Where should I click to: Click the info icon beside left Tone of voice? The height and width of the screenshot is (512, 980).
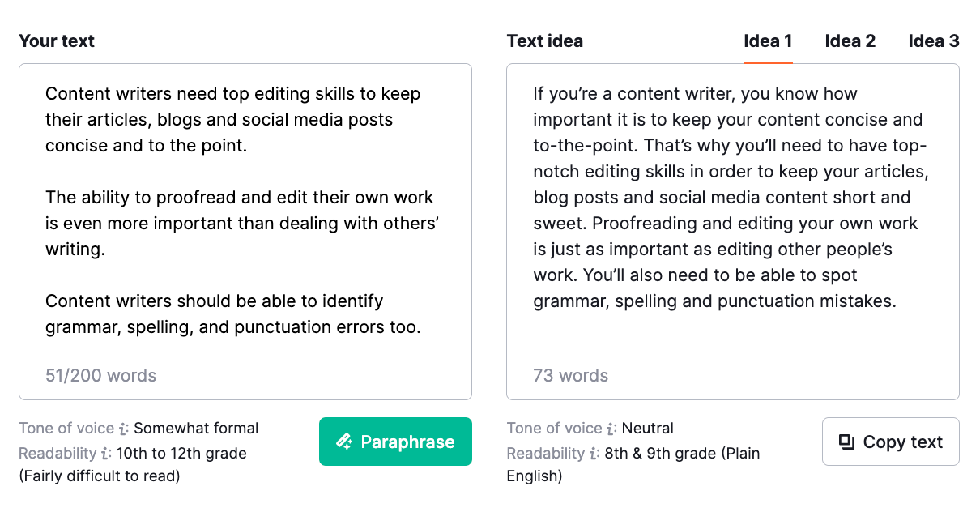pos(123,429)
